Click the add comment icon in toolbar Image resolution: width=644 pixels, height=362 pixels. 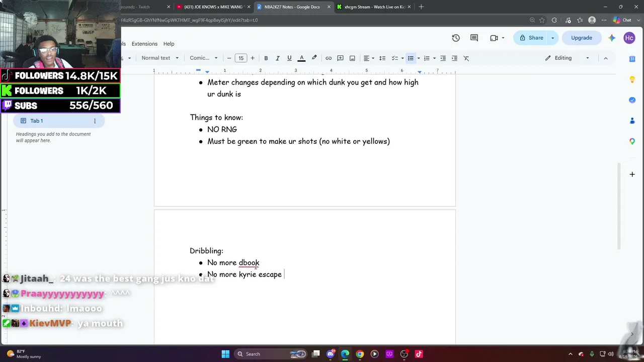pyautogui.click(x=340, y=58)
